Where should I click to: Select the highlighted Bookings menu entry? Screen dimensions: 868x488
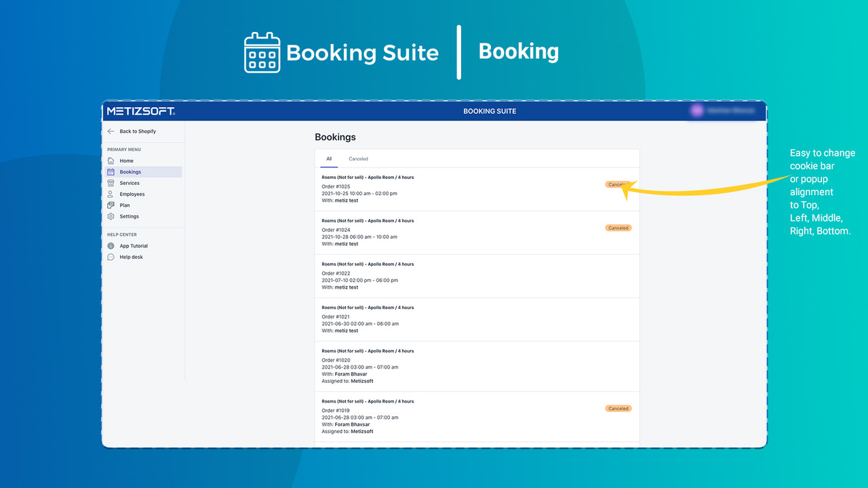131,171
